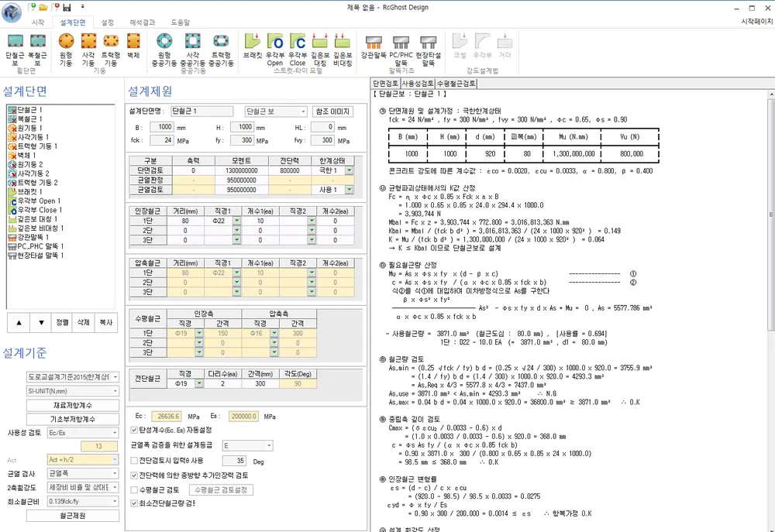Click the 설계단면명 name input field

(201, 112)
